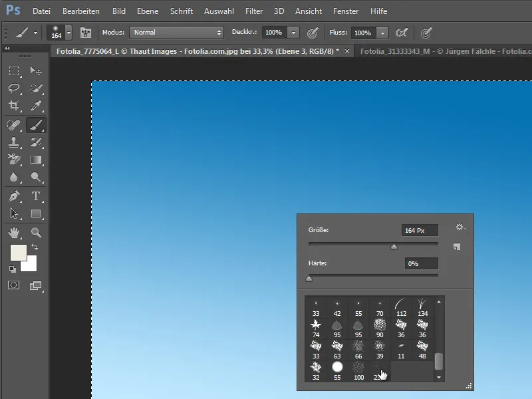Select the Gradient tool
Screen dimensions: 532x399
pos(36,160)
